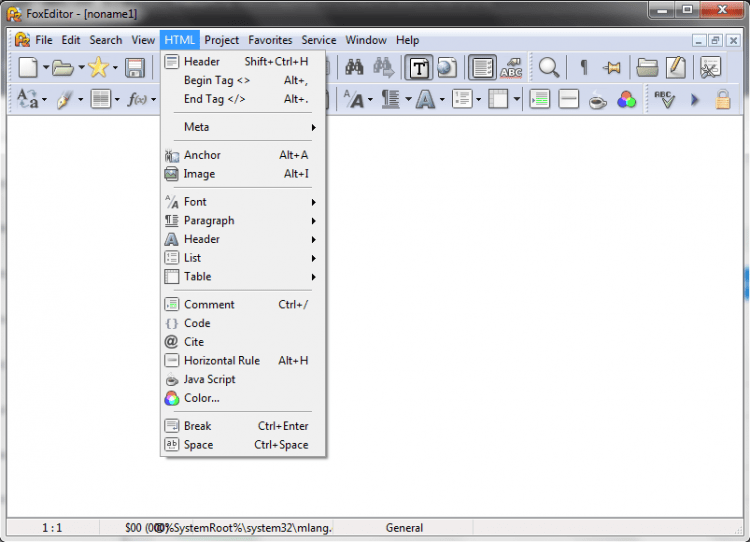
Task: Toggle the text mode T icon
Action: pyautogui.click(x=419, y=67)
